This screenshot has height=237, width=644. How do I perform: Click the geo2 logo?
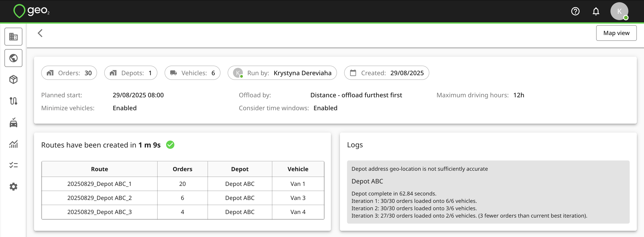31,11
